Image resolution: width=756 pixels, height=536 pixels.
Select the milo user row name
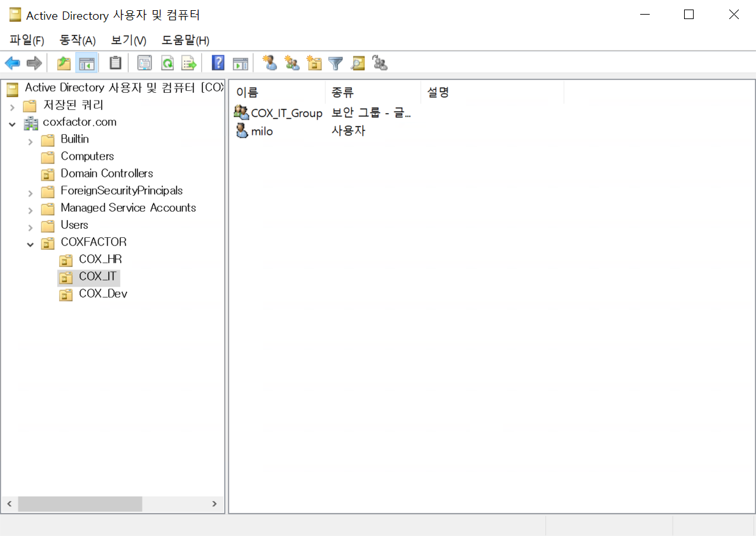(x=262, y=131)
